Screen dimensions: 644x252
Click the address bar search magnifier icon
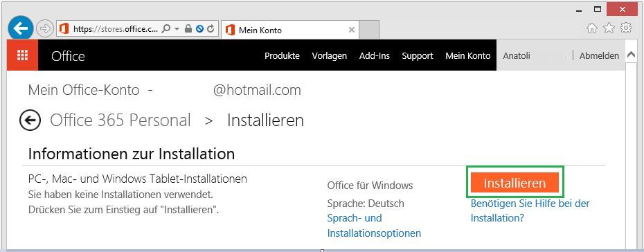pos(166,28)
